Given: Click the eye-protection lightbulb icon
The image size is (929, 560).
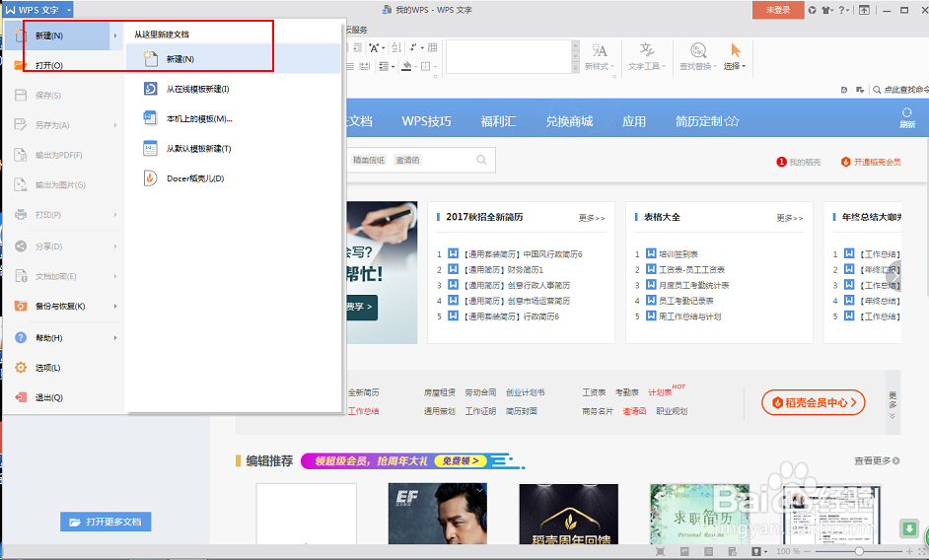Looking at the screenshot, I should coord(756,552).
